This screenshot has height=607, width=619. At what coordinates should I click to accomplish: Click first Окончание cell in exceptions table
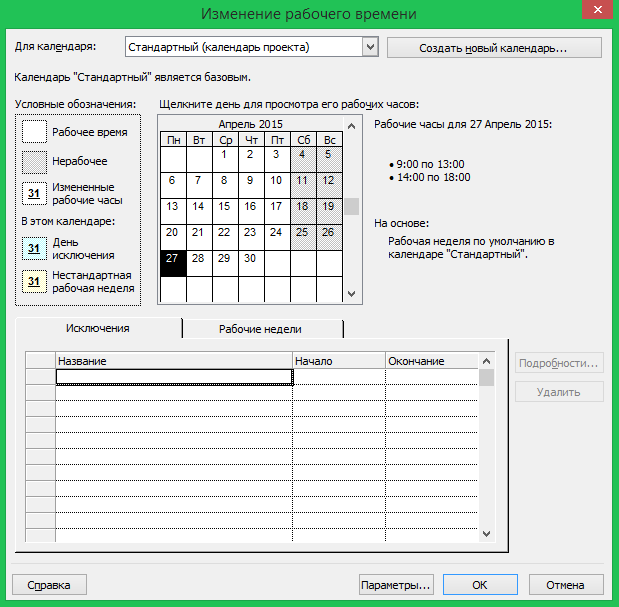click(x=431, y=377)
